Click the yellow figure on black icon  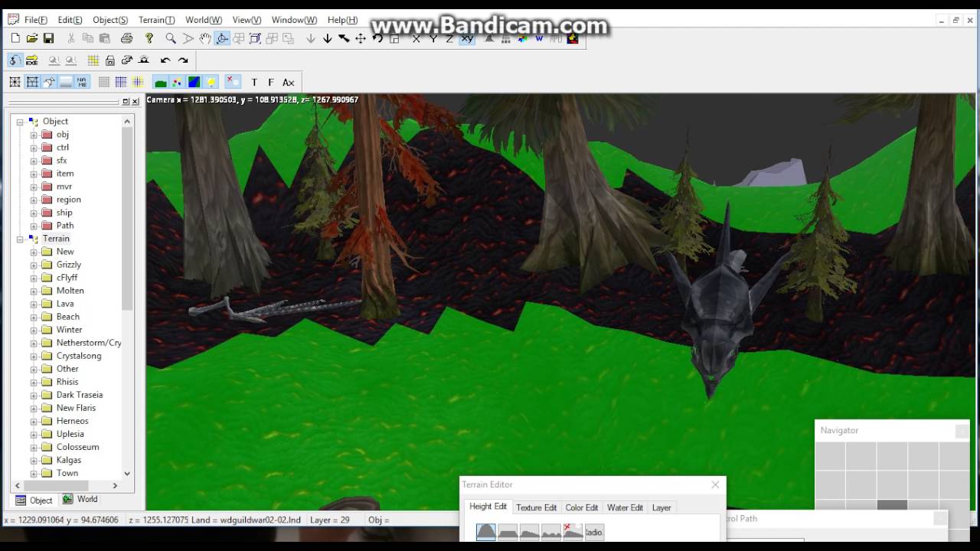click(573, 38)
